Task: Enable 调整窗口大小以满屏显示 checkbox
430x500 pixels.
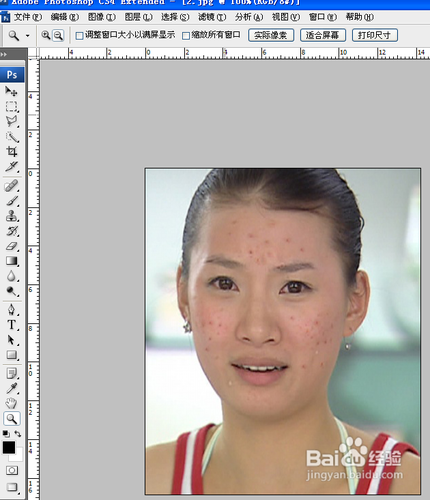Action: click(x=79, y=36)
